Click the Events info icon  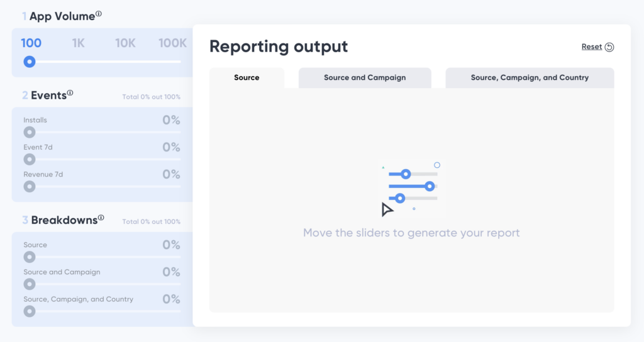click(70, 93)
